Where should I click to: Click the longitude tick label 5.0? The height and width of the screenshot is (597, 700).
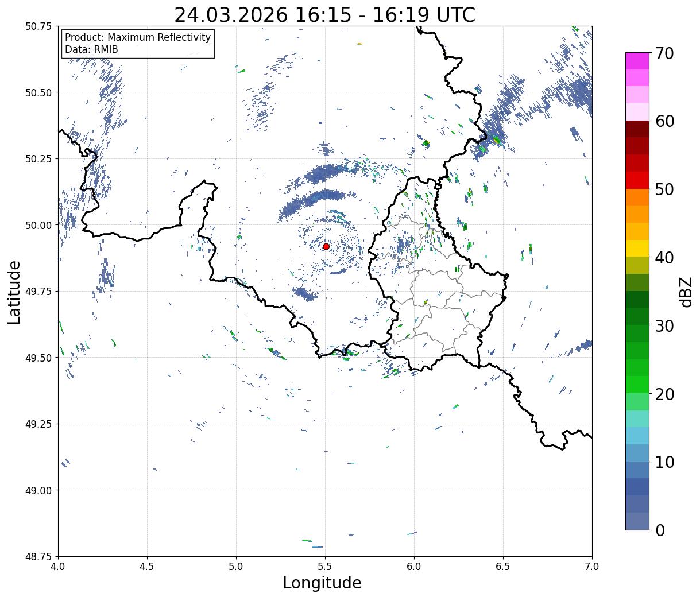click(236, 567)
